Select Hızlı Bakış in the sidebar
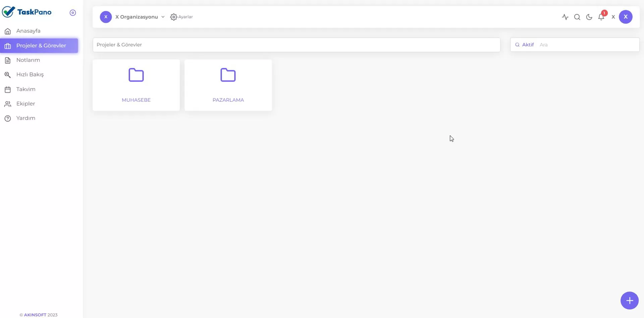Image resolution: width=644 pixels, height=318 pixels. (30, 75)
